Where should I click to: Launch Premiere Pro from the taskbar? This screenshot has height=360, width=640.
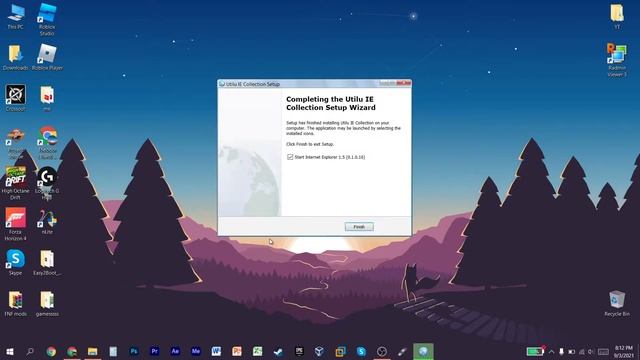(x=154, y=351)
